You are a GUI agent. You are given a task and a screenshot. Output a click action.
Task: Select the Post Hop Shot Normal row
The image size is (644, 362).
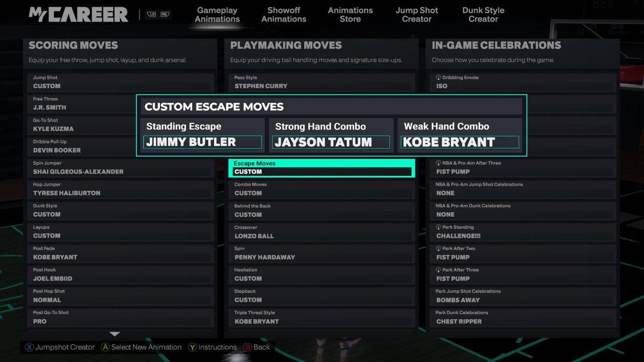[120, 296]
